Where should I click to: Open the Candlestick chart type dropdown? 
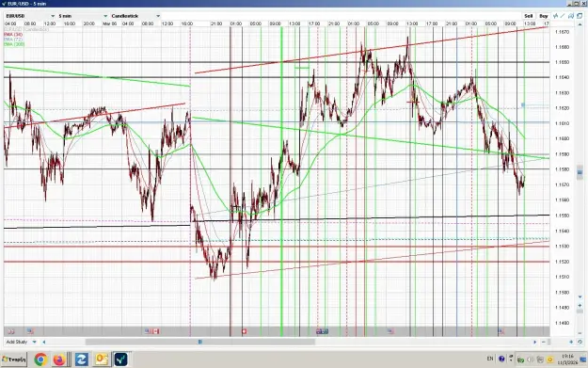(x=135, y=16)
